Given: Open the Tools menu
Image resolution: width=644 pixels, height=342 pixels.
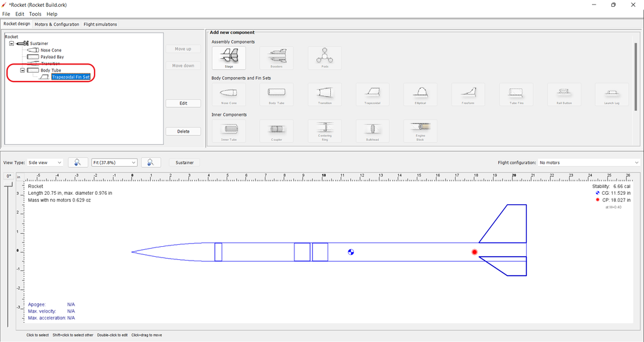Looking at the screenshot, I should coord(35,14).
